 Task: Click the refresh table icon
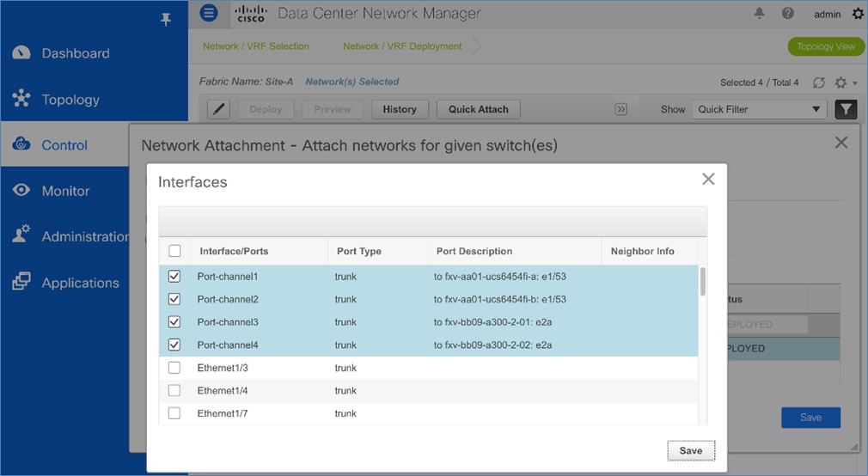pos(819,82)
